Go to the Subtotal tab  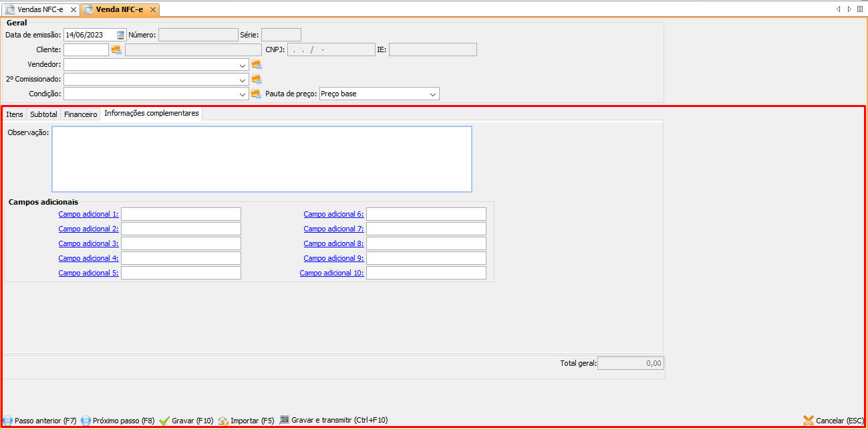(43, 114)
